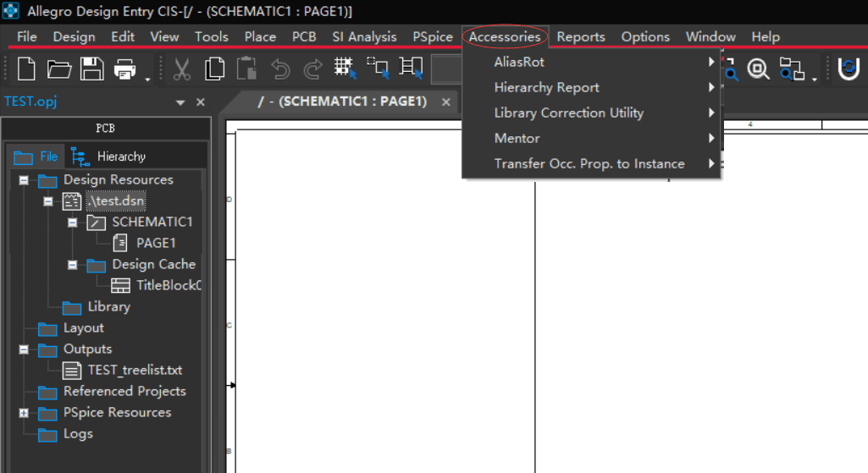Open the PCB menu

[x=304, y=36]
